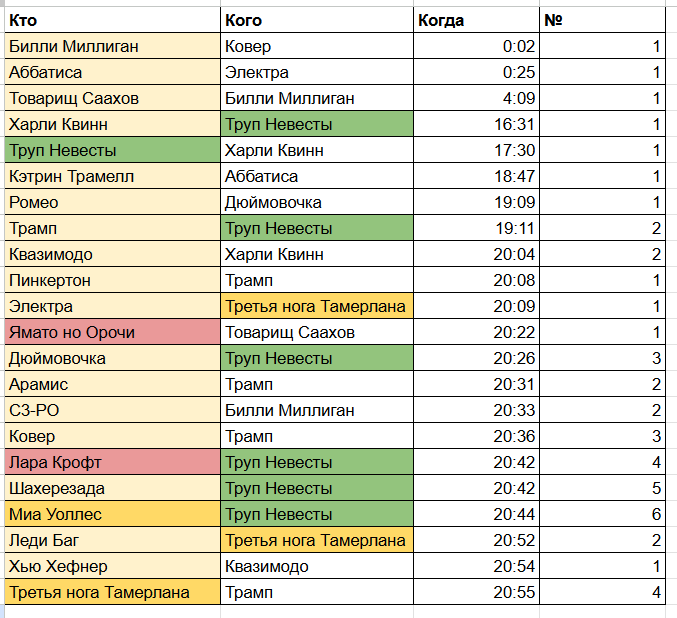
Task: Select the 'Кэтрин Трамелл' cell
Action: pyautogui.click(x=112, y=176)
